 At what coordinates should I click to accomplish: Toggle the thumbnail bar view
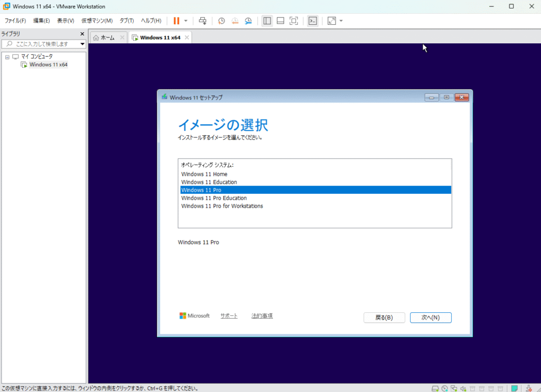(280, 21)
